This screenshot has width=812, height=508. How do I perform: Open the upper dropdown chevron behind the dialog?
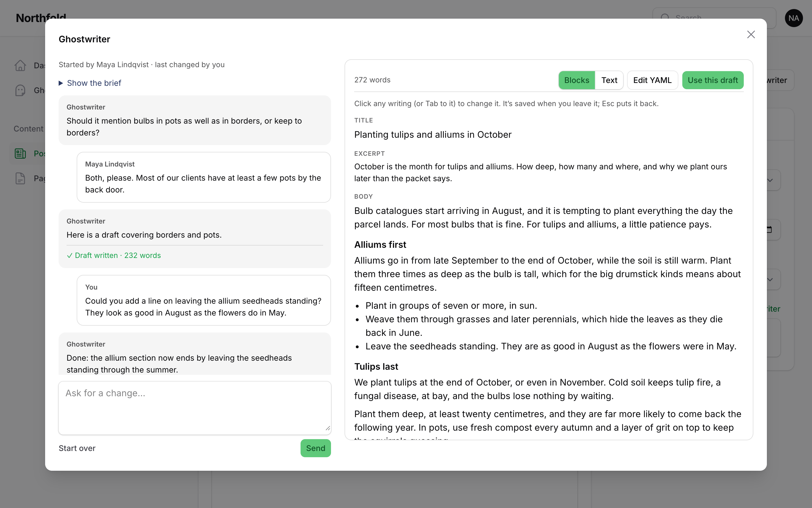(770, 180)
